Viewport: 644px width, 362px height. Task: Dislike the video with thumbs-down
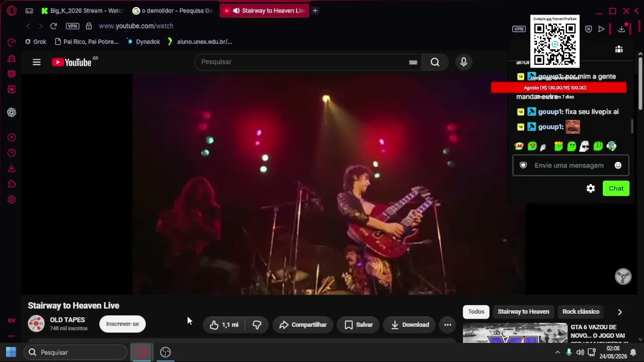click(x=257, y=325)
